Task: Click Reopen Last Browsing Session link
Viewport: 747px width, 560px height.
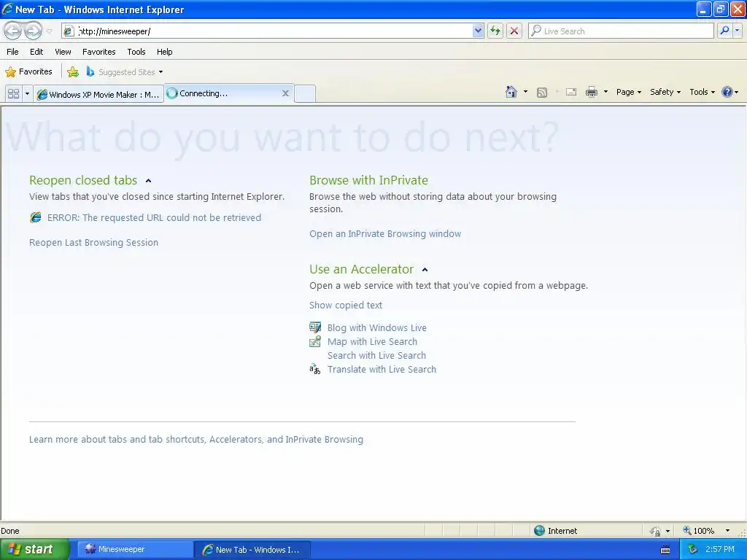Action: (93, 242)
